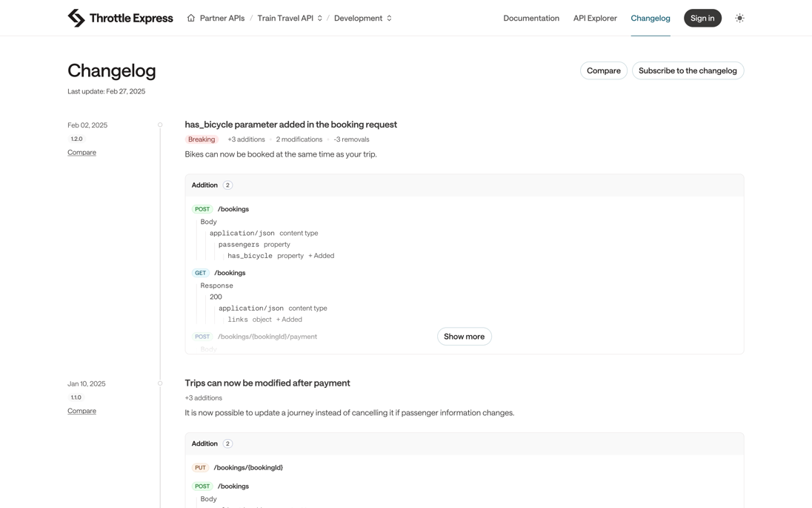Open the Documentation menu item
812x508 pixels.
click(x=531, y=18)
